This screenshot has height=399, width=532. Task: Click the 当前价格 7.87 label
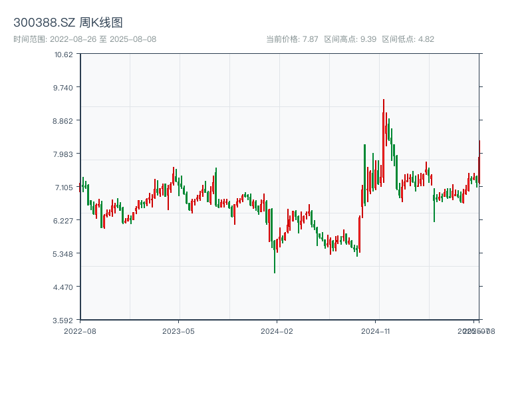pos(293,39)
